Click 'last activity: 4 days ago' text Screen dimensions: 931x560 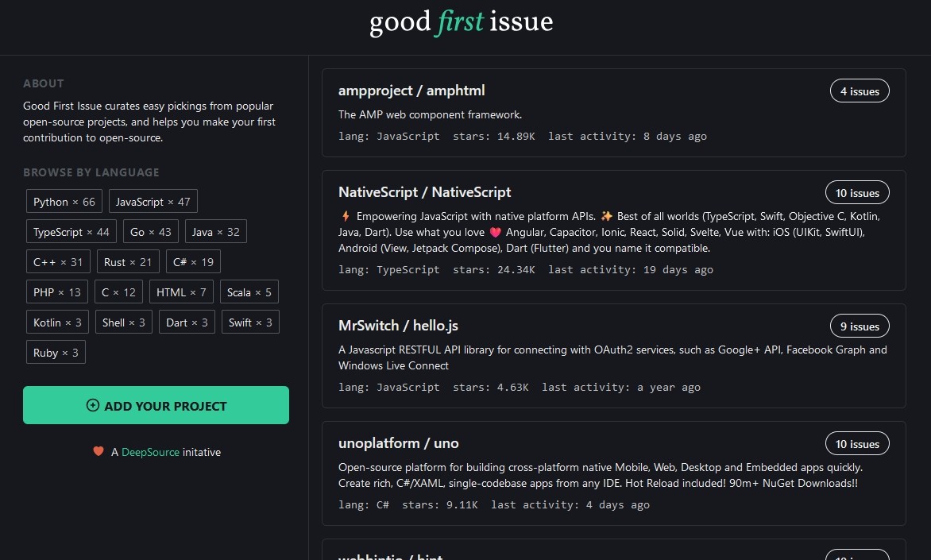570,505
